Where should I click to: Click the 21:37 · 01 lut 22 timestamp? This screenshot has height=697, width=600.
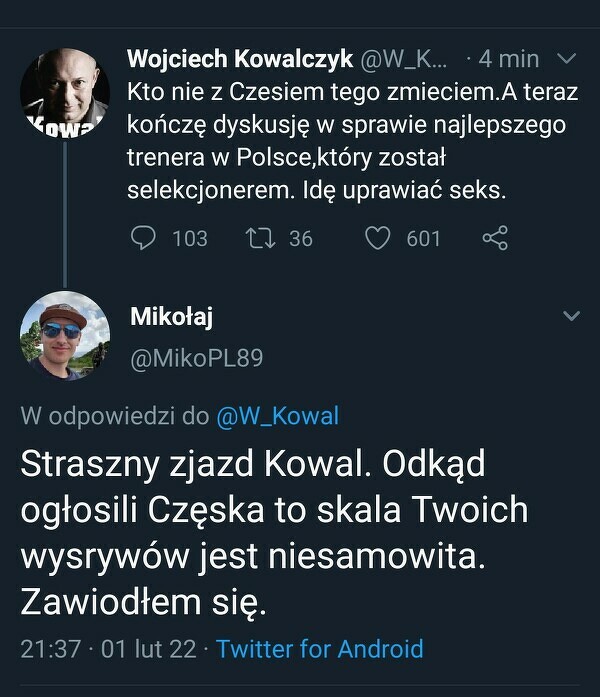point(108,649)
